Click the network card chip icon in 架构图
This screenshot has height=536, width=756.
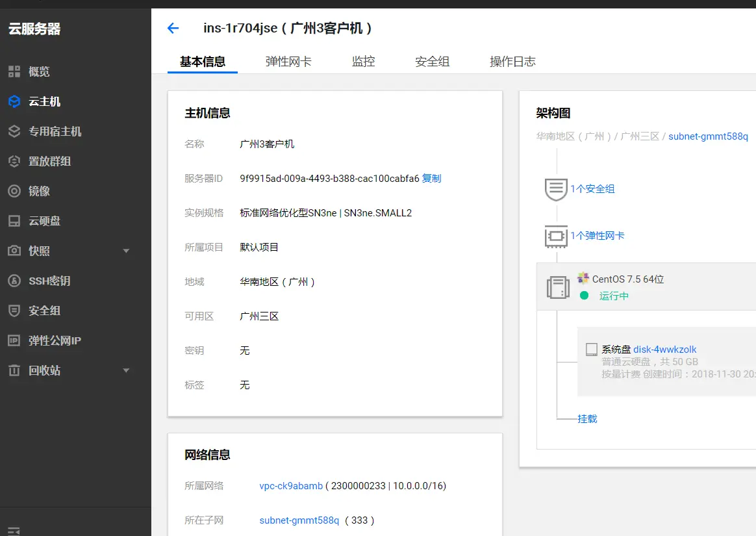556,236
